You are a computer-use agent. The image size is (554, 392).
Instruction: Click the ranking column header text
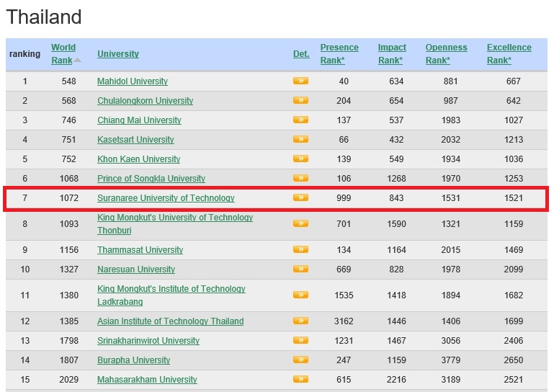pyautogui.click(x=24, y=54)
